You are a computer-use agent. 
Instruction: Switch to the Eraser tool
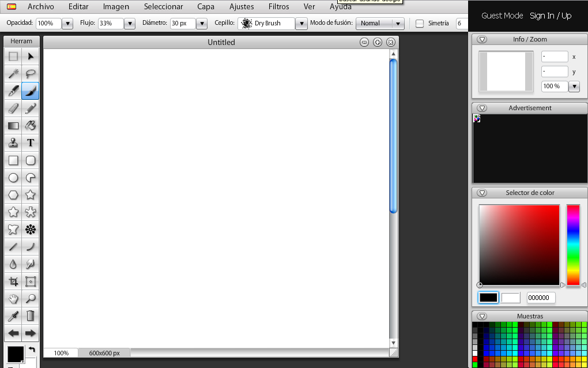click(x=13, y=108)
